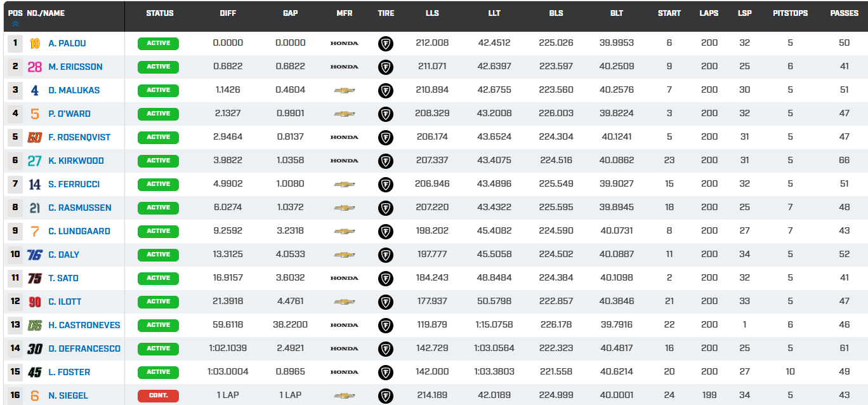Viewport: 868px width, 405px height.
Task: Sort table by the DIFF column header
Action: pyautogui.click(x=228, y=13)
